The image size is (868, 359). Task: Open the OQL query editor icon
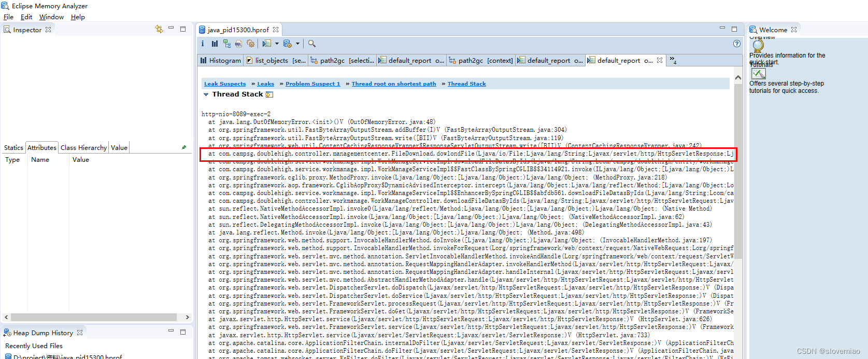238,44
